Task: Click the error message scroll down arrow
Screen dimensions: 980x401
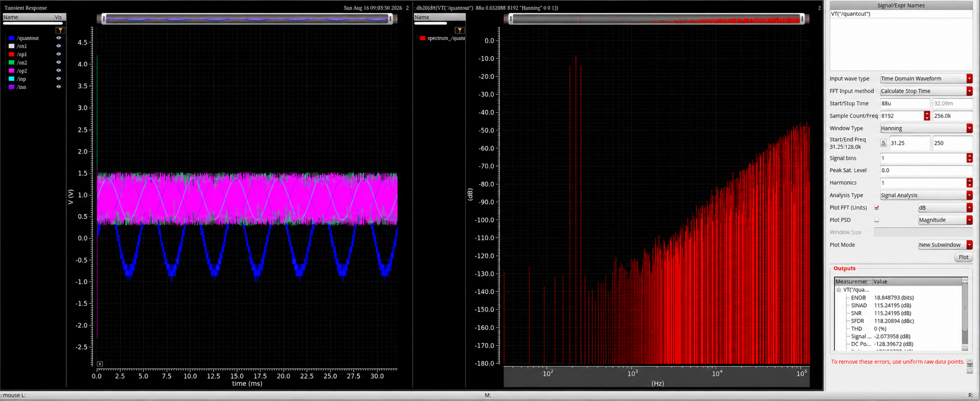Action: pos(970,370)
